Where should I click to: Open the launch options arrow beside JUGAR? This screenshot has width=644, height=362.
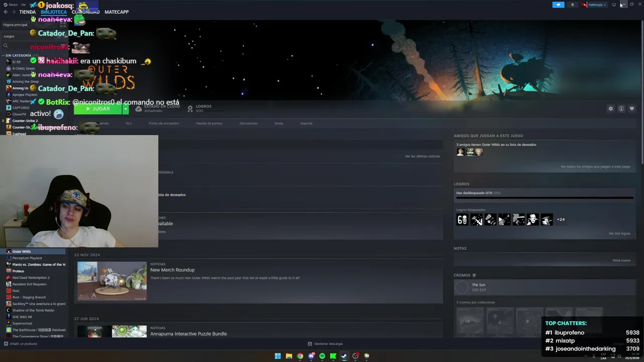click(126, 109)
